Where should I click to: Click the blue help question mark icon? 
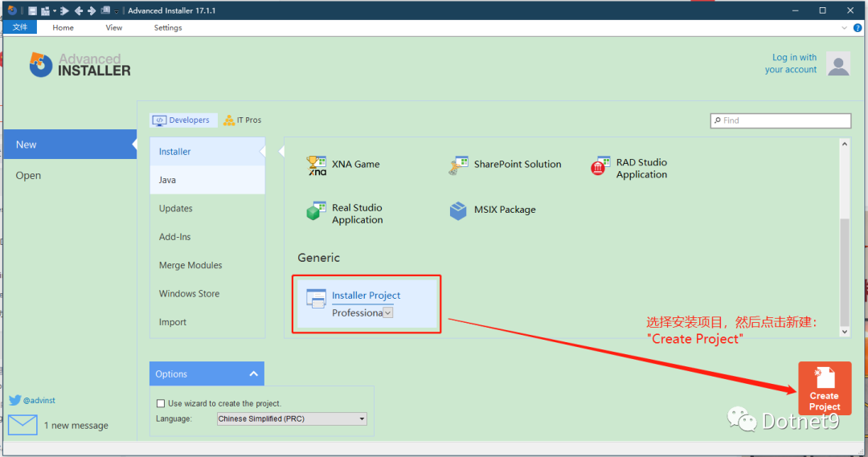(858, 27)
